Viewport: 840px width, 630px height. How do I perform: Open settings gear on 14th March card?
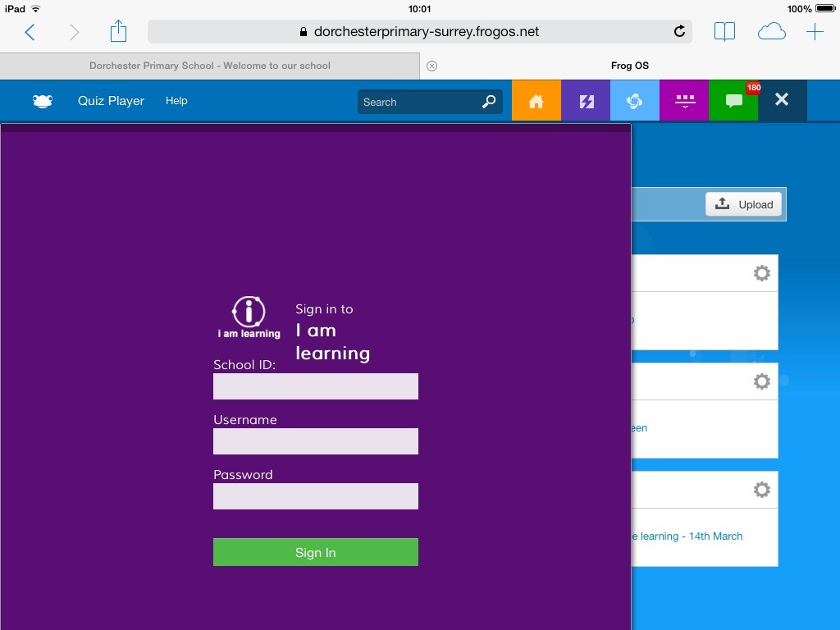(x=762, y=490)
